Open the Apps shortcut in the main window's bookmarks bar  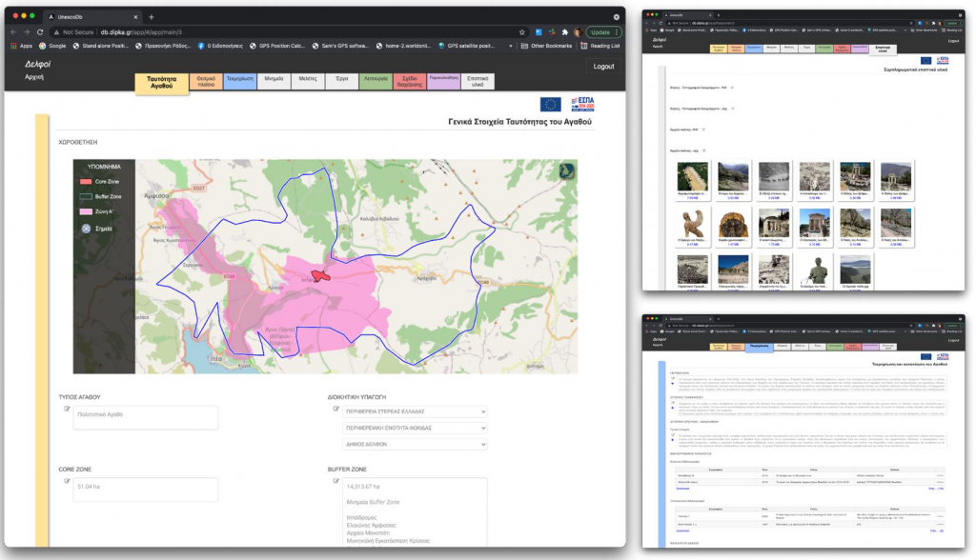click(22, 46)
